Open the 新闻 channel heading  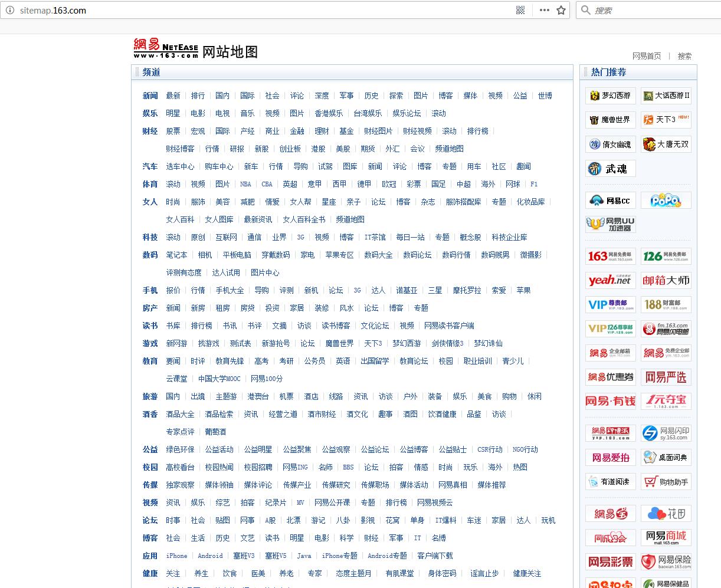click(x=150, y=96)
